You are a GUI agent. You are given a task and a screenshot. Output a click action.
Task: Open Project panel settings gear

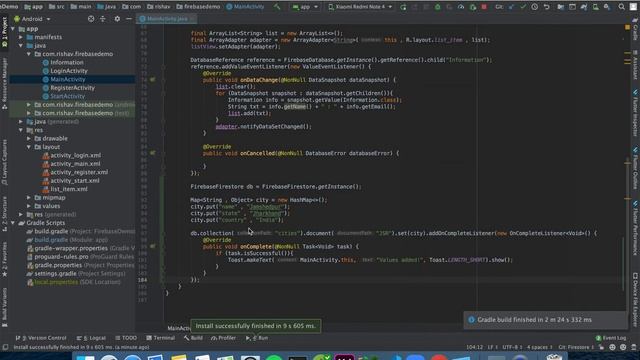click(117, 19)
